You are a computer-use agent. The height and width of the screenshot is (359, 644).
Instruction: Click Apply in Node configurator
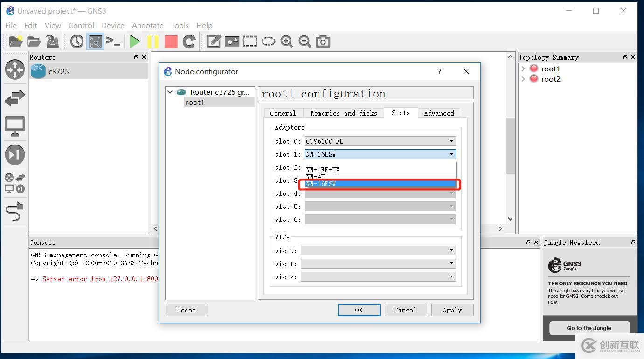[x=452, y=310]
